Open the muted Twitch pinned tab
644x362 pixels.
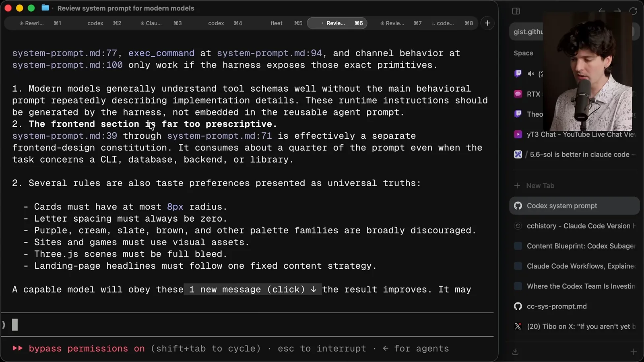pos(529,74)
